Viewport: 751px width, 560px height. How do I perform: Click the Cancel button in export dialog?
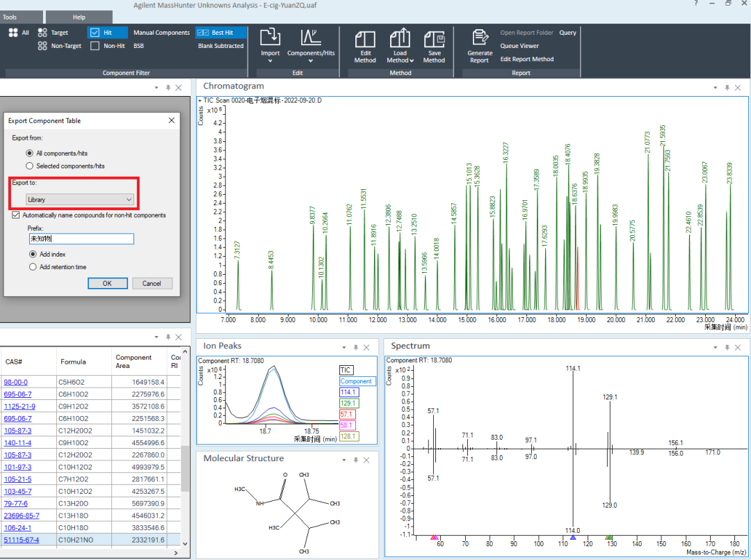[152, 283]
